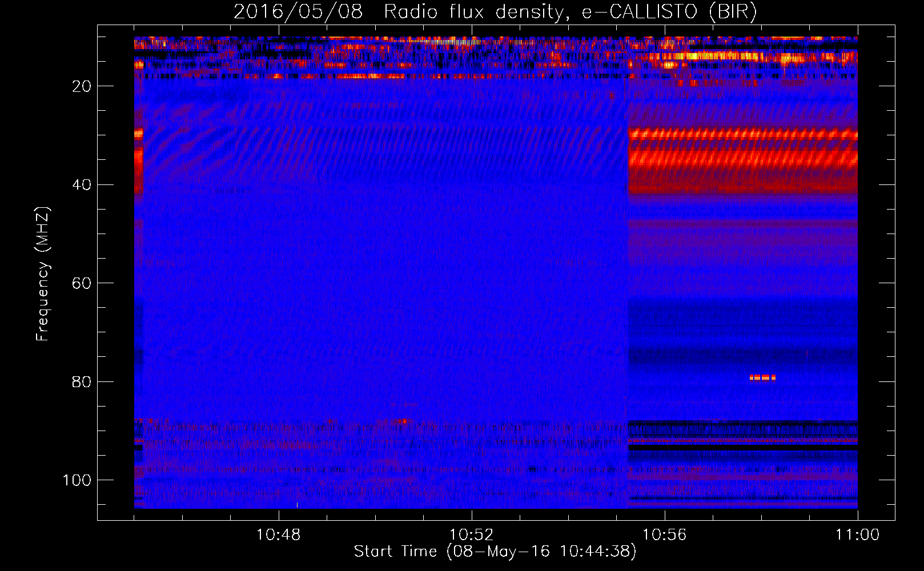Click the "Frequency (MHZ)" axis label
Viewport: 924px width, 571px height.
pos(43,274)
